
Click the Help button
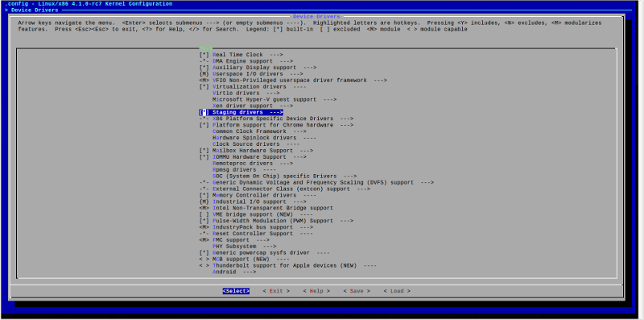click(x=316, y=291)
